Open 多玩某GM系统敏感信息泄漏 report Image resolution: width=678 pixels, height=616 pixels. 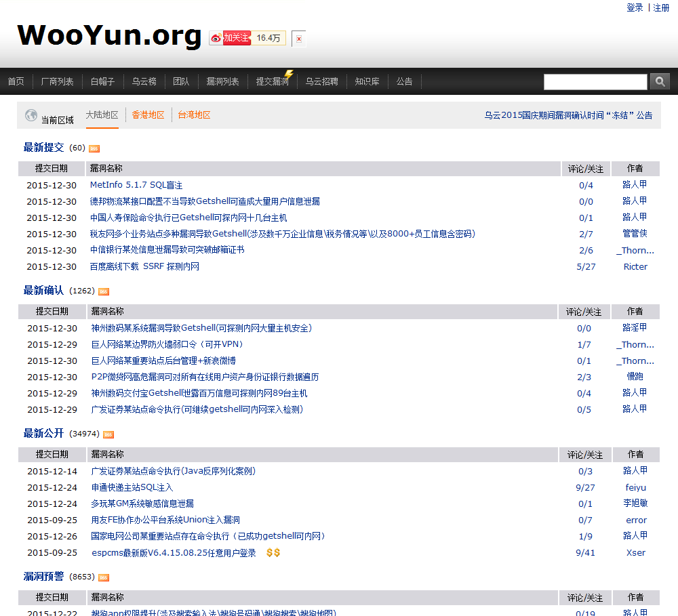click(x=142, y=504)
